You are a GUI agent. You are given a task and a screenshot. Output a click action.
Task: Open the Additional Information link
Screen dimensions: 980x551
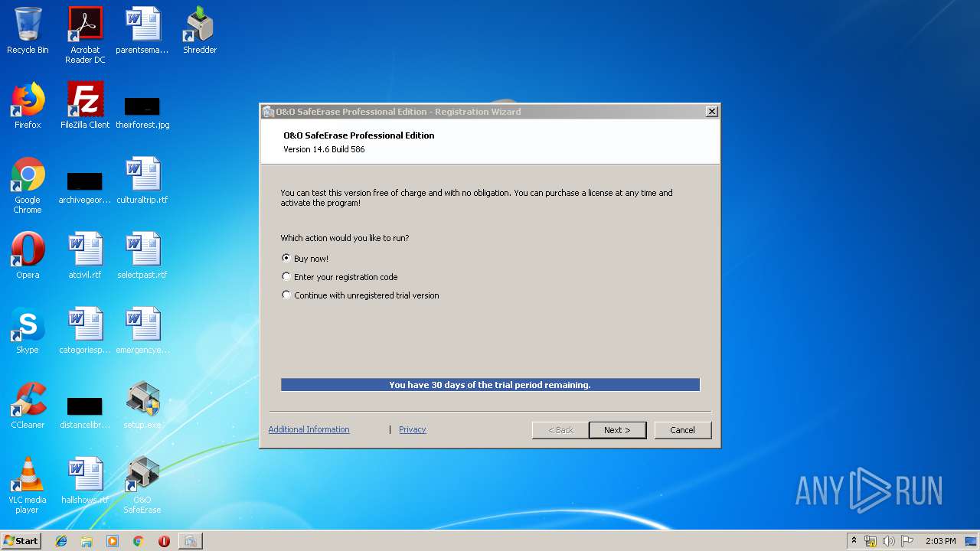point(309,429)
